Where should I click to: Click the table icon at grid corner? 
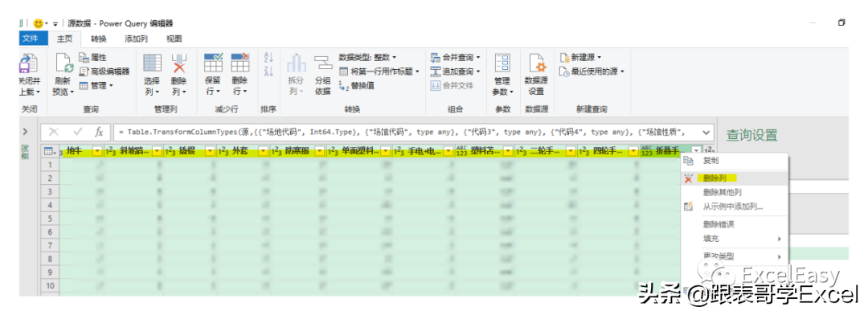[47, 150]
